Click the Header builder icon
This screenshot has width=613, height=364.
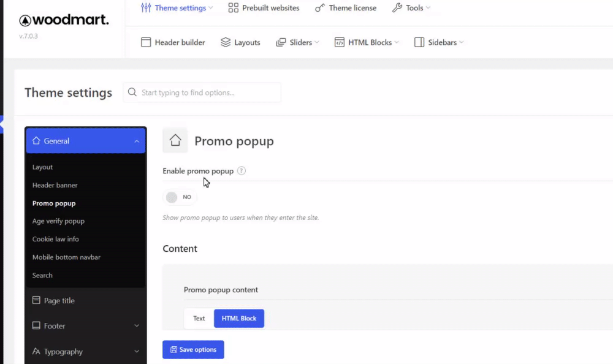point(146,42)
